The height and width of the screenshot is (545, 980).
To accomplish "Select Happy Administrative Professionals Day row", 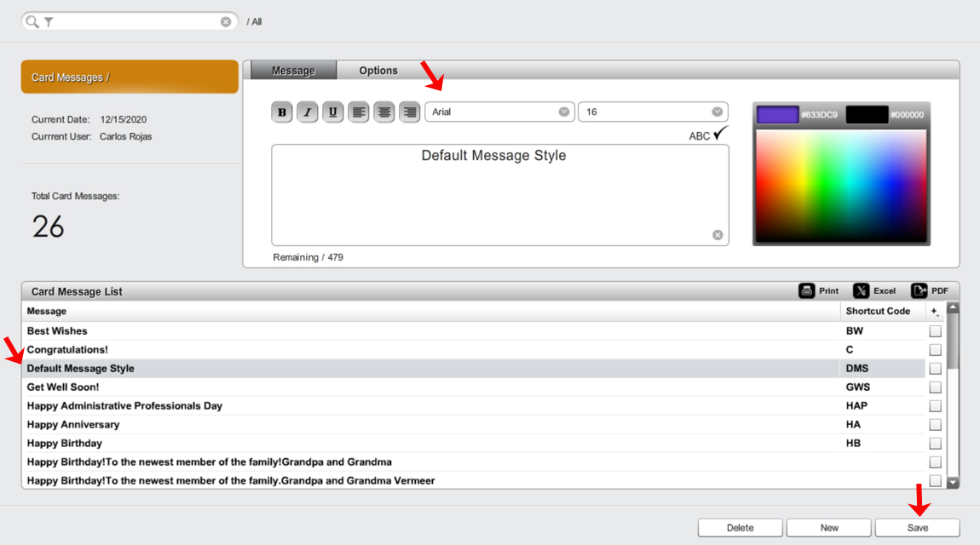I will [474, 406].
